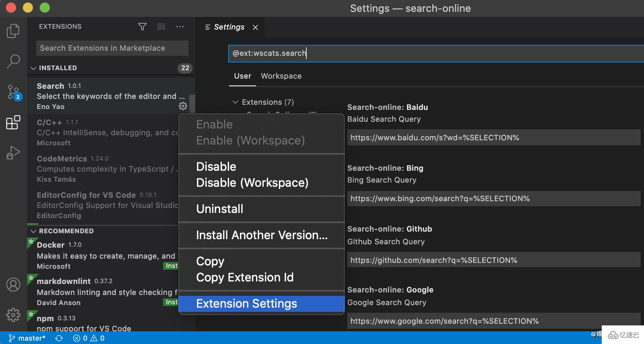Viewport: 644px width, 344px height.
Task: Click the clear extensions search results icon
Action: (161, 27)
